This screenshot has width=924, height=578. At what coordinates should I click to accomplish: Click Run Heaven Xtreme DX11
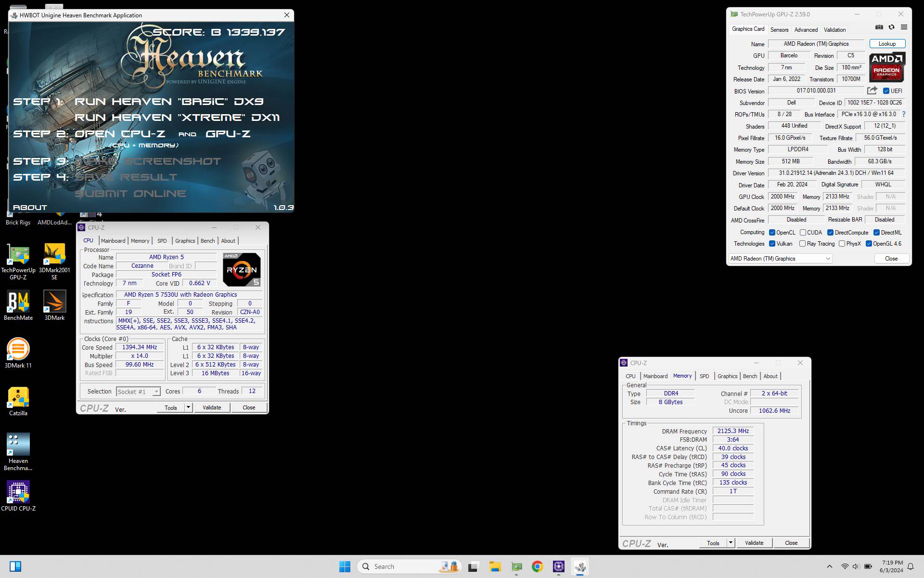177,118
